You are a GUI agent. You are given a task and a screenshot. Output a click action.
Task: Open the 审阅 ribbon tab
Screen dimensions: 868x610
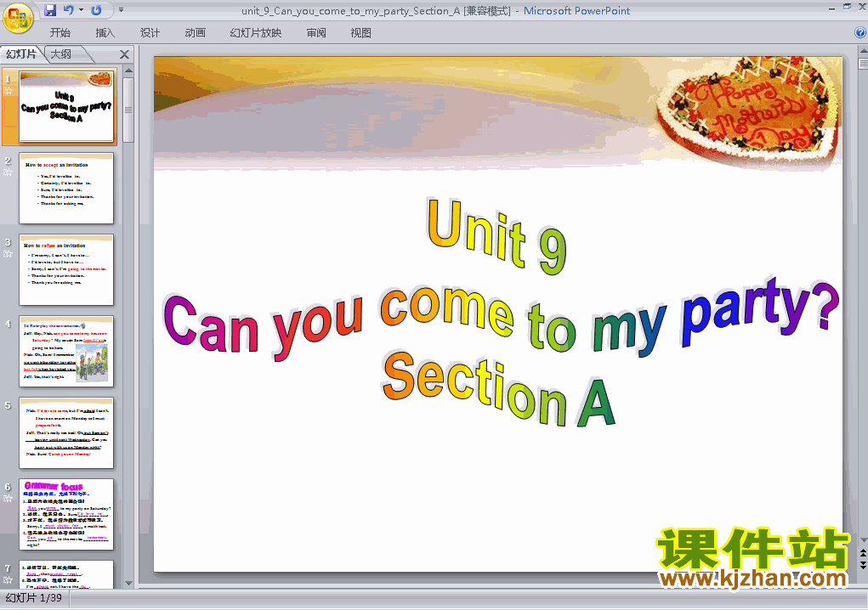click(x=316, y=33)
